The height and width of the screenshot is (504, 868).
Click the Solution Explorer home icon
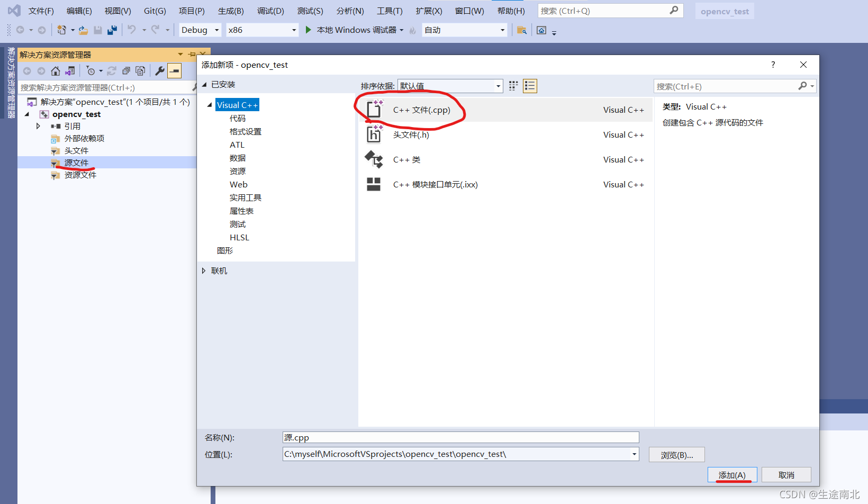click(x=56, y=71)
